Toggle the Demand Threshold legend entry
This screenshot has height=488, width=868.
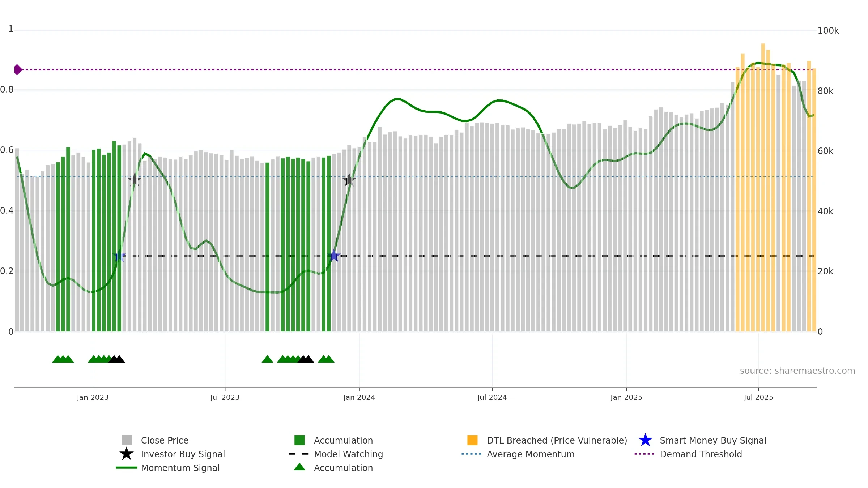coord(688,454)
